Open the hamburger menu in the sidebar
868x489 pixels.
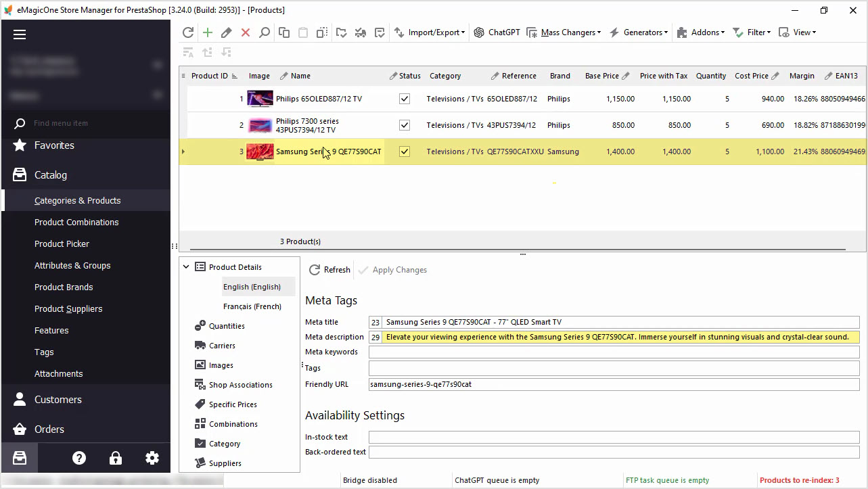pyautogui.click(x=20, y=34)
